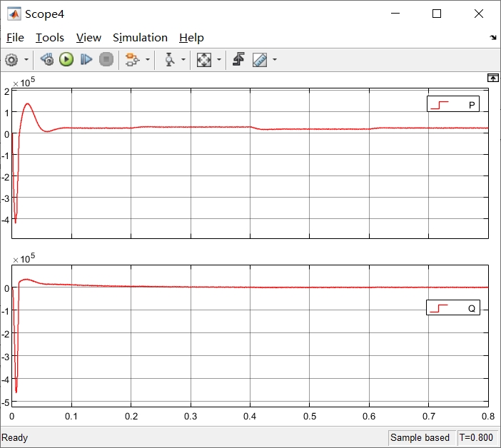Image resolution: width=501 pixels, height=448 pixels.
Task: Click the 0.8 time axis label
Action: coord(488,417)
